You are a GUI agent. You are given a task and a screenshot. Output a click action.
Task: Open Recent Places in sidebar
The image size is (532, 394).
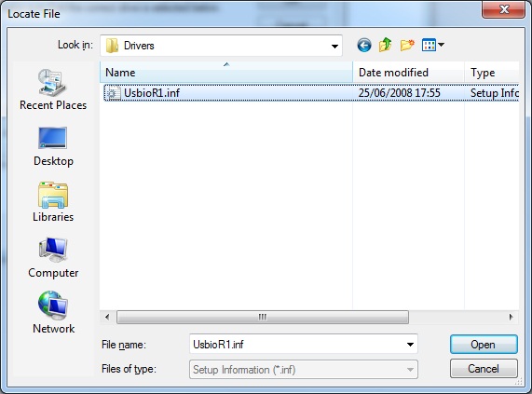(53, 89)
